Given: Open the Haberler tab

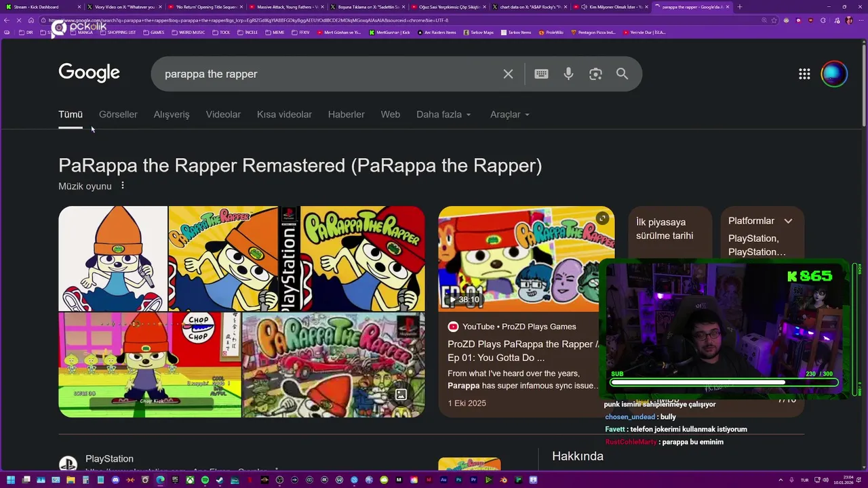Looking at the screenshot, I should [346, 115].
